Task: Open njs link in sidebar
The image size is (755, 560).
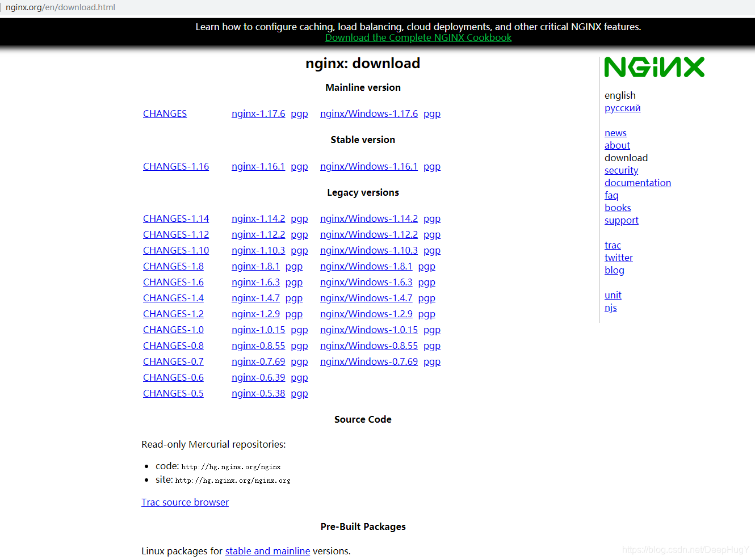Action: (x=610, y=308)
